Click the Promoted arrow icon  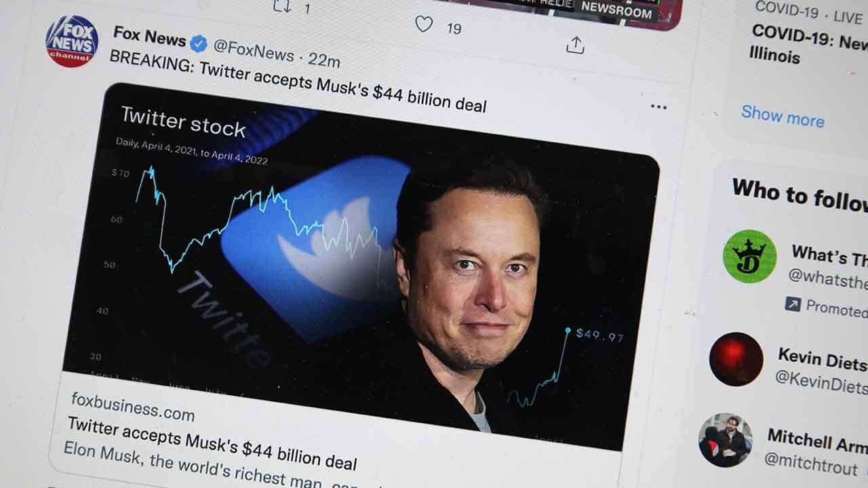793,304
